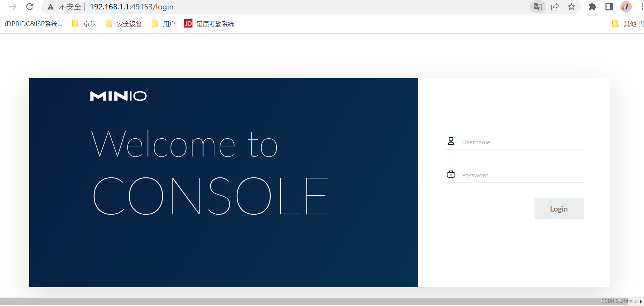
Task: Open the extensions puzzle icon
Action: [592, 7]
